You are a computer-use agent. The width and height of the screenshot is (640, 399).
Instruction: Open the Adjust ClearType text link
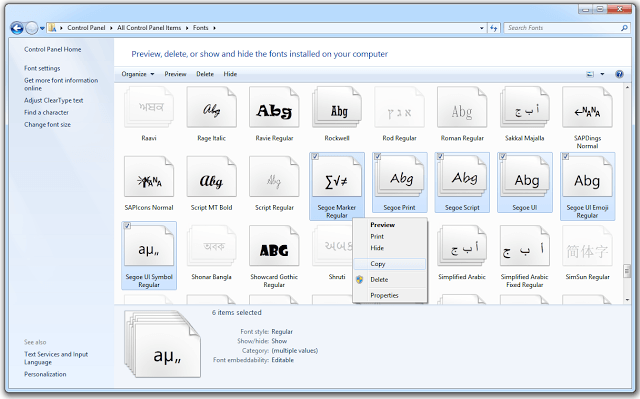coord(53,100)
